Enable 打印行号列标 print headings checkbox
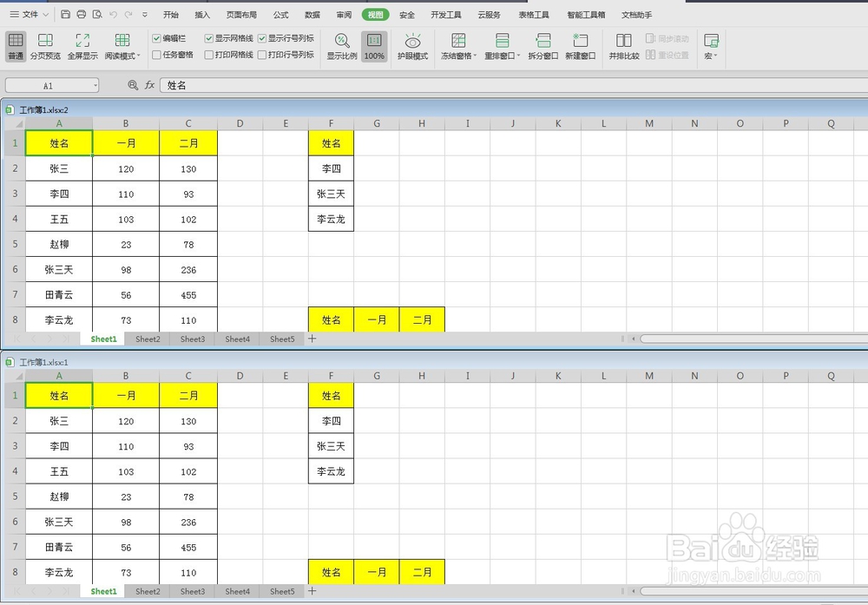 (x=262, y=55)
